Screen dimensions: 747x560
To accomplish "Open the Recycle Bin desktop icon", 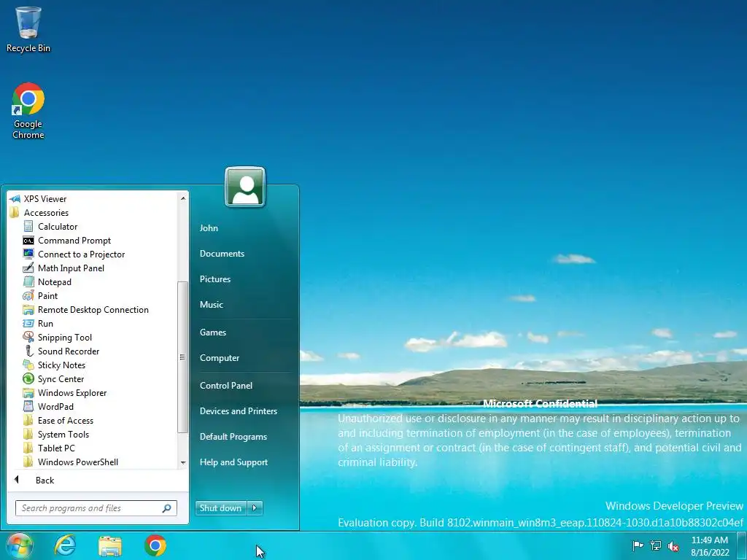I will pos(28,29).
